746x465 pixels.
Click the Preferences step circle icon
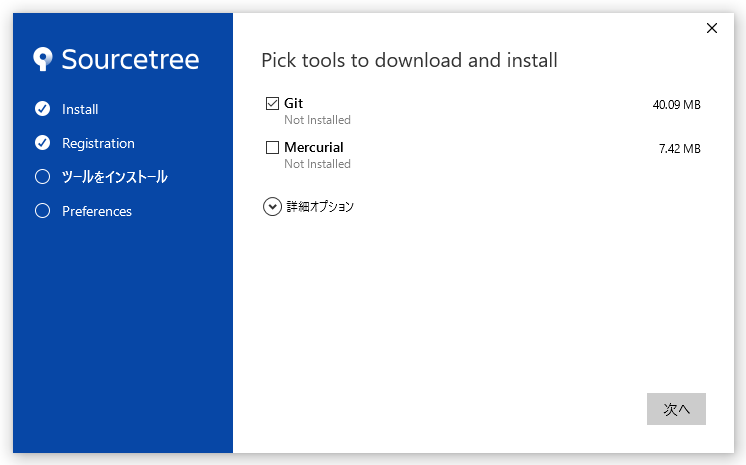(x=42, y=211)
